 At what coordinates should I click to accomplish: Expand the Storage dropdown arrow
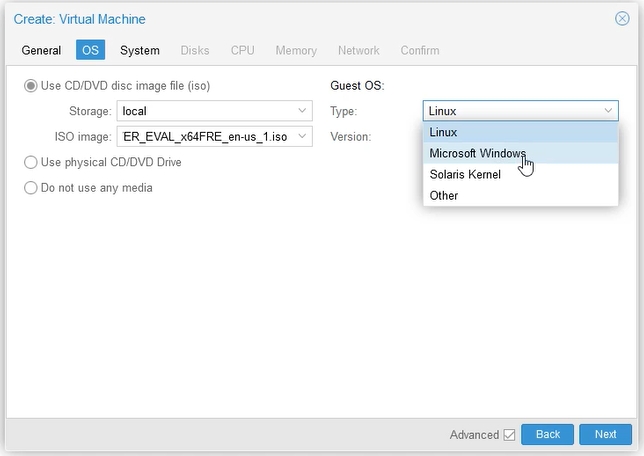302,111
